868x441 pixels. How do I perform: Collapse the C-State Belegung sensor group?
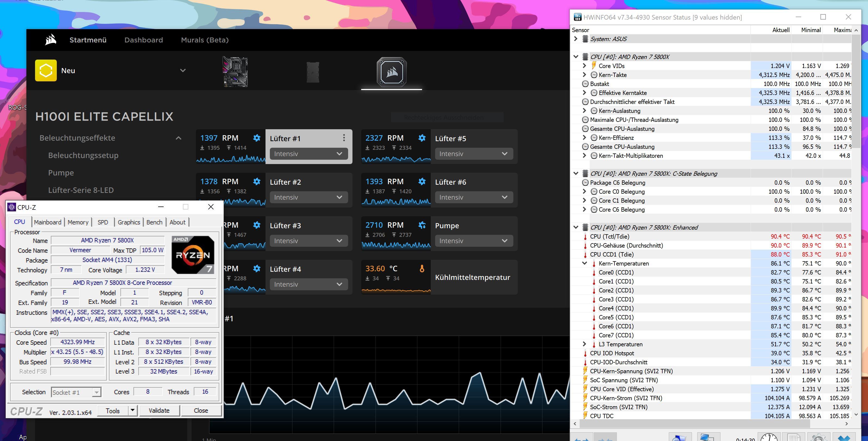coord(576,173)
